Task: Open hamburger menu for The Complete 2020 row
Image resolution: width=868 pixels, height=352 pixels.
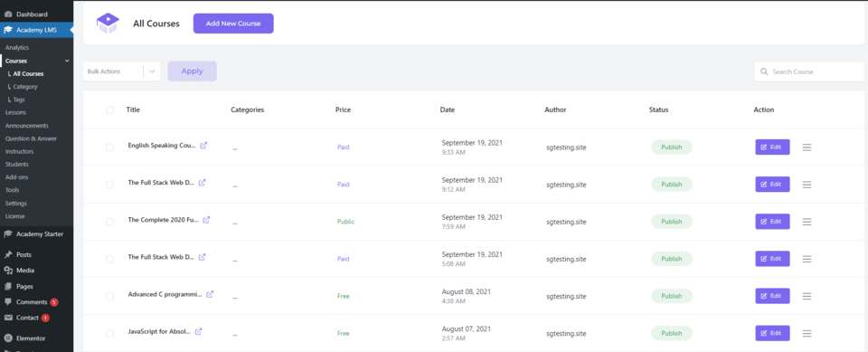Action: [807, 222]
